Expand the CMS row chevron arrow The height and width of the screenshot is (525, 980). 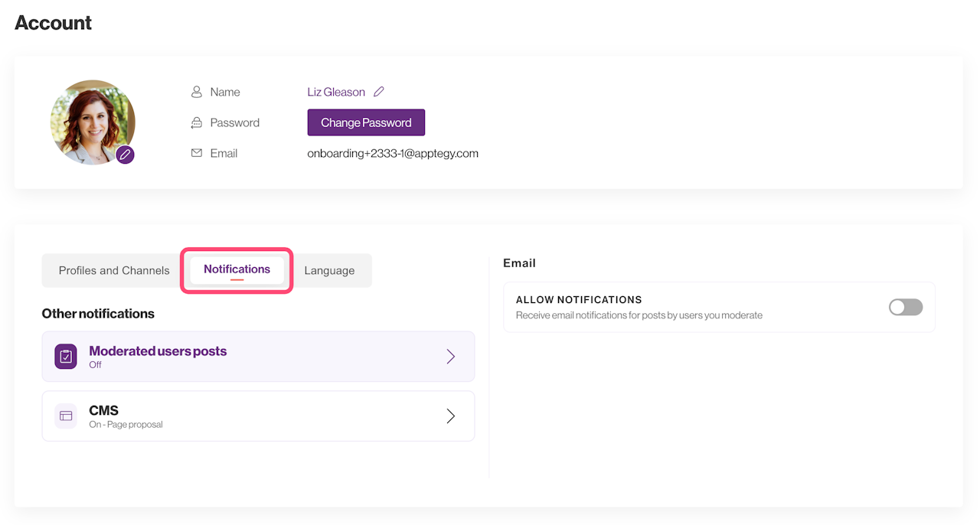[x=451, y=416]
